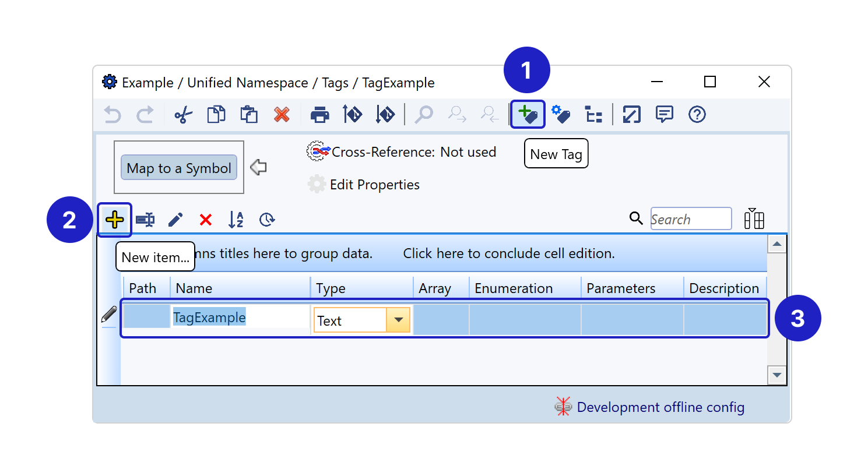Open the Help question mark icon
The width and height of the screenshot is (868, 469).
(x=697, y=115)
